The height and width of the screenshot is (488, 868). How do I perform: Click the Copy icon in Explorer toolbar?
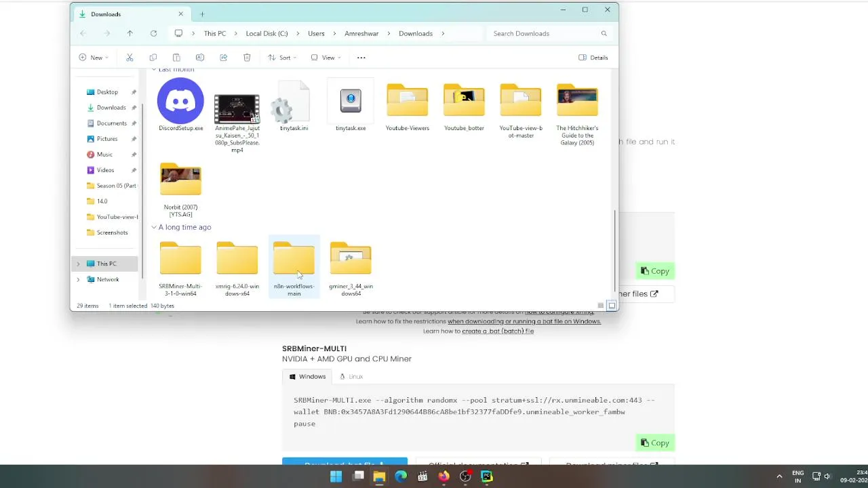point(153,58)
